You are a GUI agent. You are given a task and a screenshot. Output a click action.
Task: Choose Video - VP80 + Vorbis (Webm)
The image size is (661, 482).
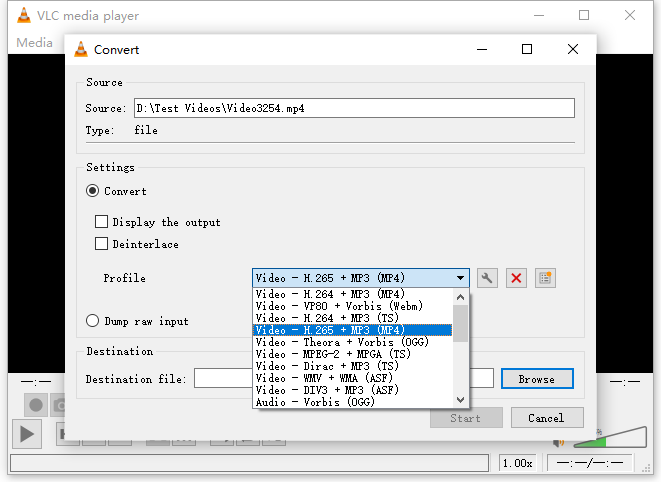click(x=353, y=306)
